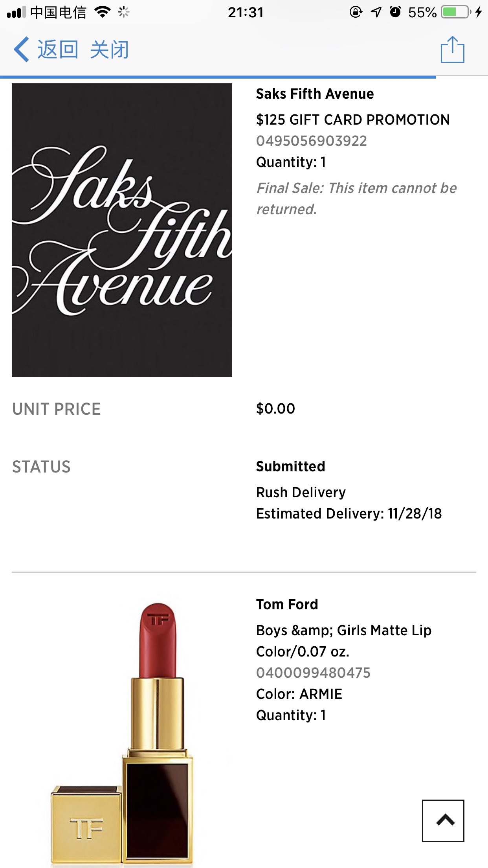
Task: Tap the 返回 back button
Action: pos(58,50)
